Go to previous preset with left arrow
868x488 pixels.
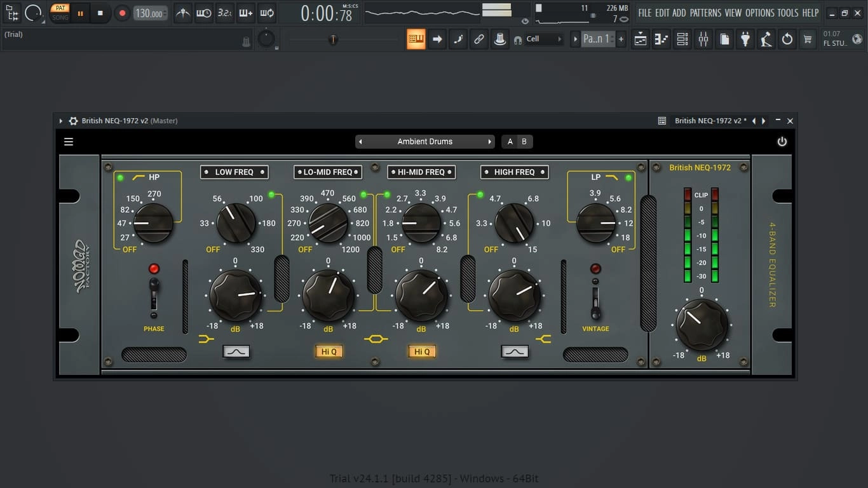point(360,142)
